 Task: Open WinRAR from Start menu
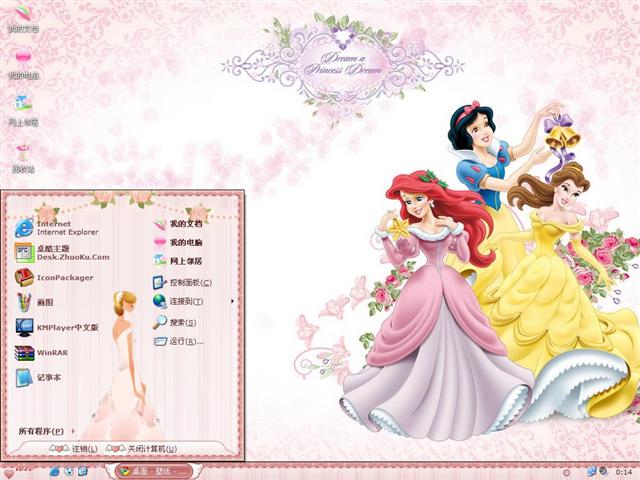point(41,353)
